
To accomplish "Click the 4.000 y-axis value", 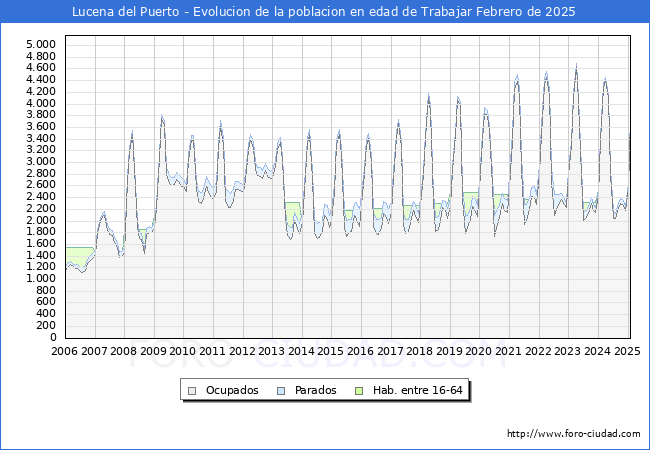I will click(x=41, y=103).
